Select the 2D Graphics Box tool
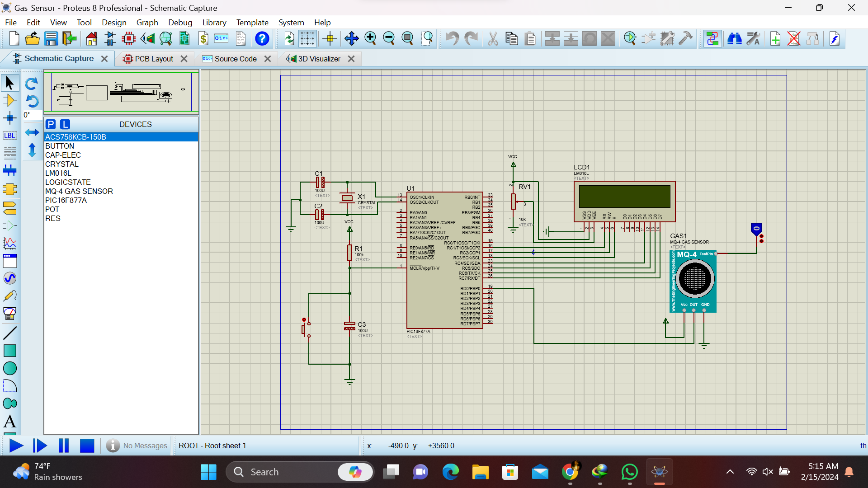This screenshot has height=488, width=868. click(x=9, y=351)
